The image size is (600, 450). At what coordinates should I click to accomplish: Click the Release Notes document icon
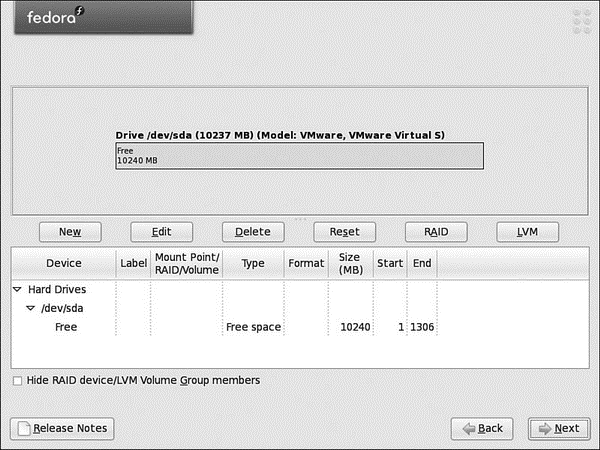coord(24,429)
